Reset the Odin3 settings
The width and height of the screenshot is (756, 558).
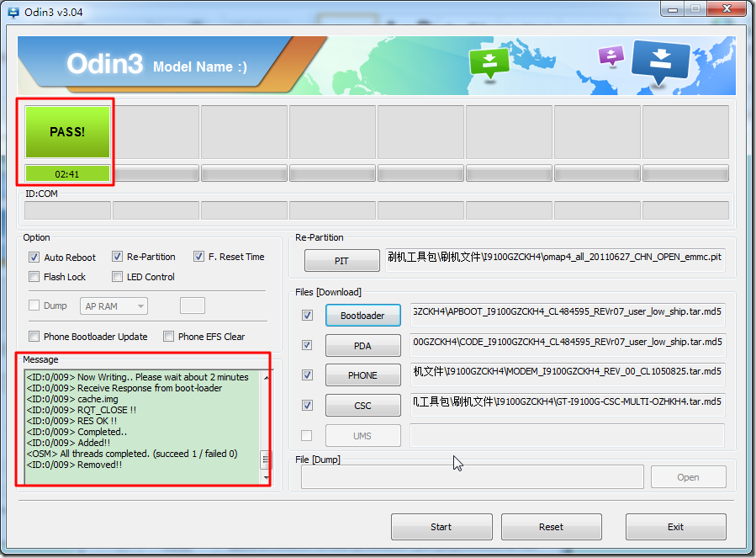(x=551, y=527)
